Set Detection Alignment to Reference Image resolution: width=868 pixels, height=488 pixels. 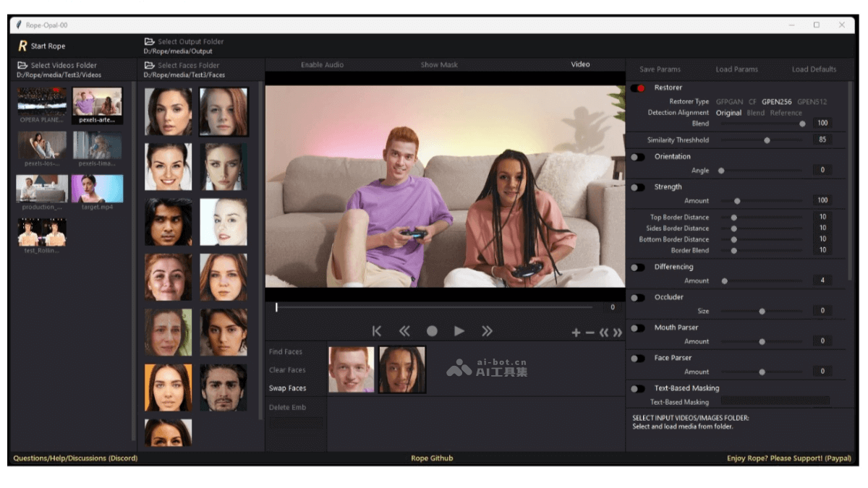[786, 113]
